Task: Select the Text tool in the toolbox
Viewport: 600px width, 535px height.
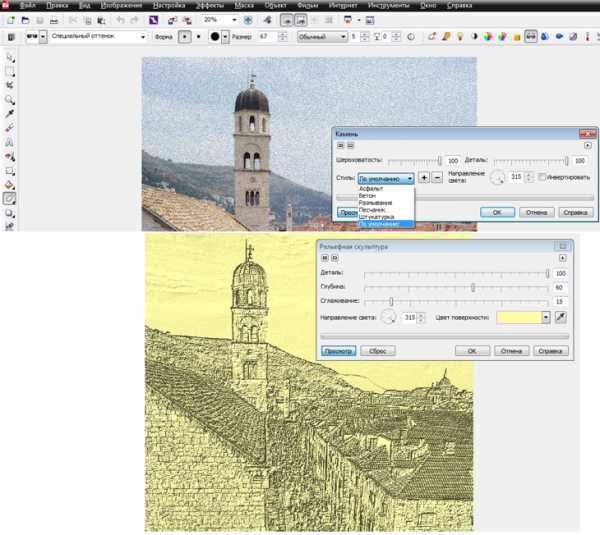Action: click(x=10, y=143)
